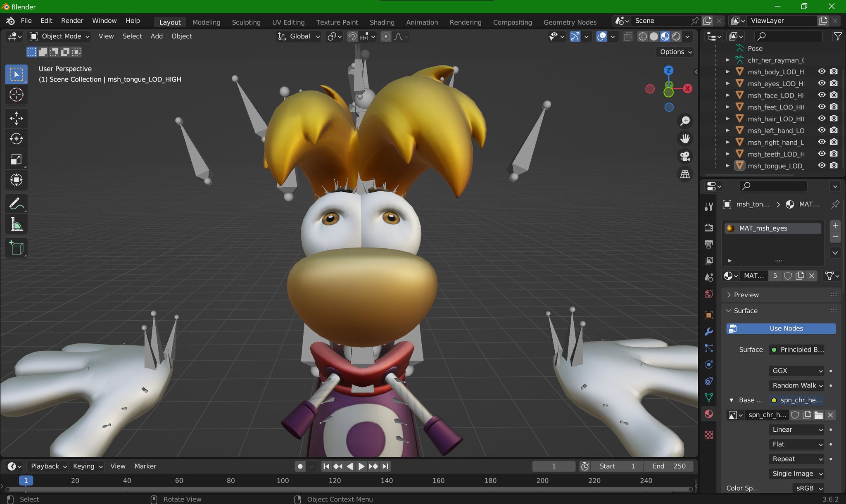Open the Linear interpolation dropdown

(796, 430)
